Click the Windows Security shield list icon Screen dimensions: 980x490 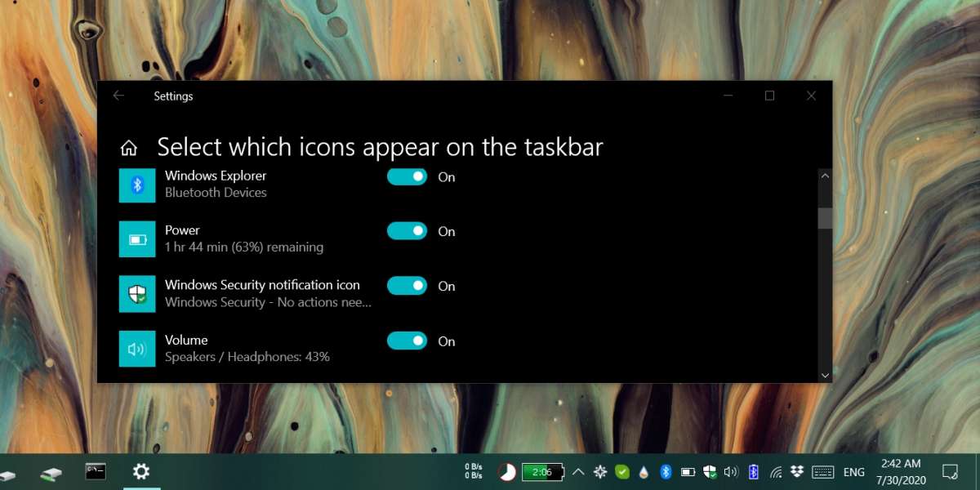pyautogui.click(x=138, y=293)
